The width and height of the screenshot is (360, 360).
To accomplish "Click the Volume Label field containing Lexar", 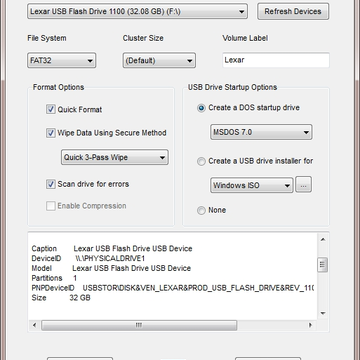I will (x=276, y=60).
